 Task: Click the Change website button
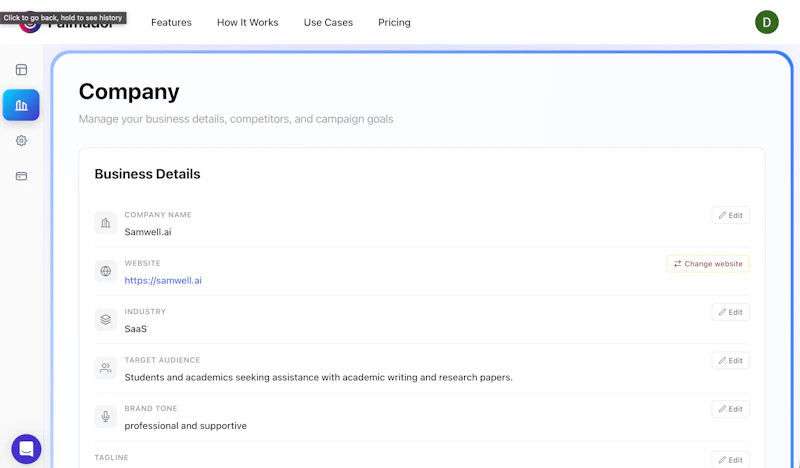(x=708, y=264)
